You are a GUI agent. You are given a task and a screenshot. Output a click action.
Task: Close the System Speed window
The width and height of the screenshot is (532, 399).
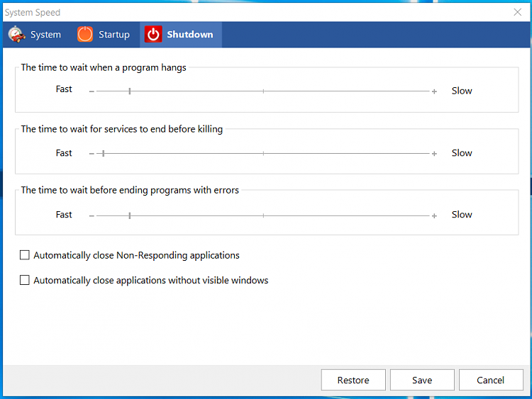[518, 12]
